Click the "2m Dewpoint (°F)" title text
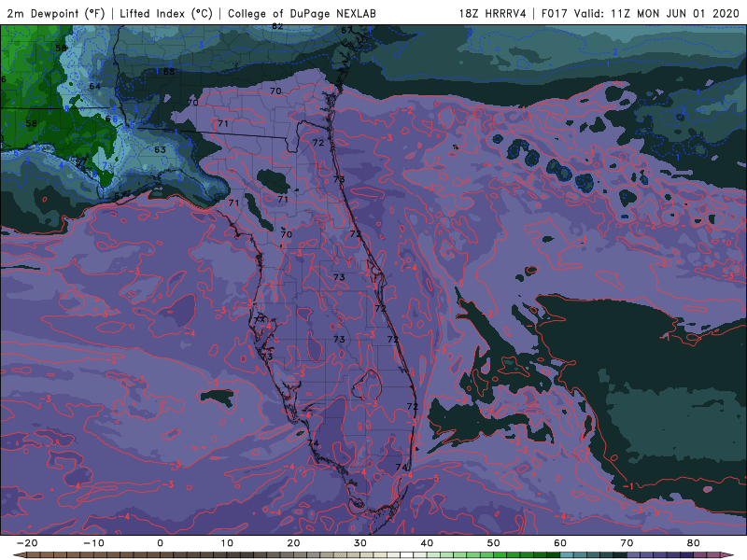The width and height of the screenshot is (747, 560). pos(56,13)
